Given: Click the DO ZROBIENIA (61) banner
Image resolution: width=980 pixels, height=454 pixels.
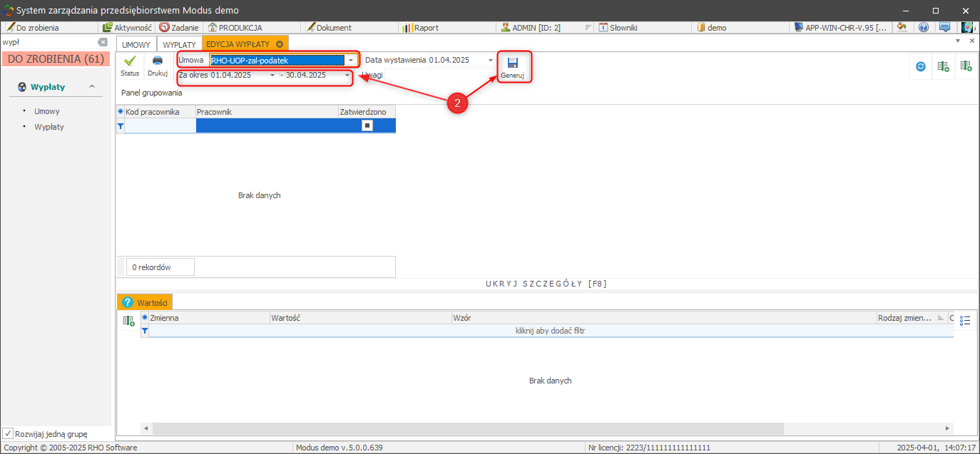Looking at the screenshot, I should (56, 59).
